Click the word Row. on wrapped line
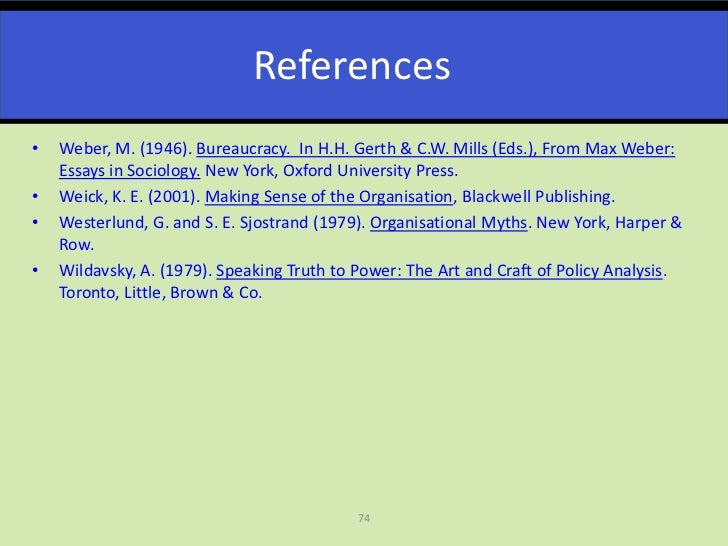The width and height of the screenshot is (728, 546). point(77,245)
